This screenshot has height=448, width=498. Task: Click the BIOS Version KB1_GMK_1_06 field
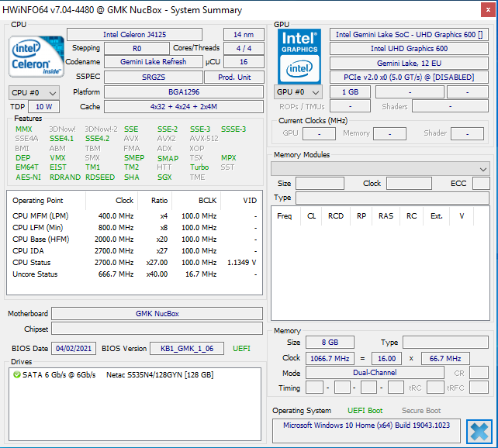pyautogui.click(x=187, y=348)
